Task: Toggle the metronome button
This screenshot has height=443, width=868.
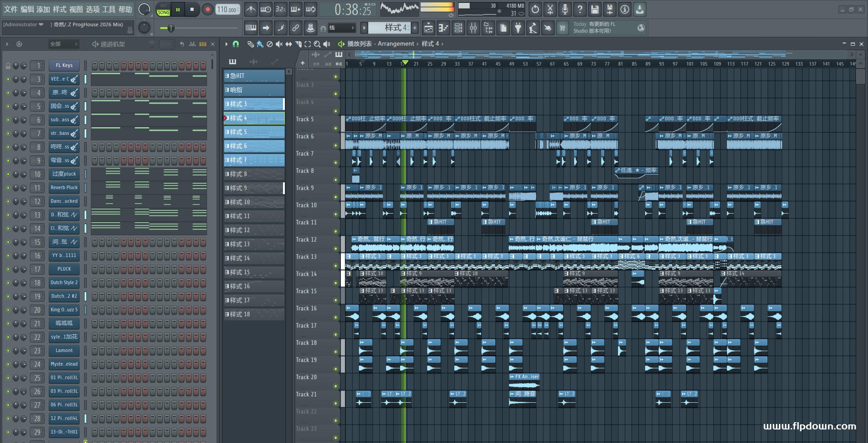Action: tap(251, 9)
